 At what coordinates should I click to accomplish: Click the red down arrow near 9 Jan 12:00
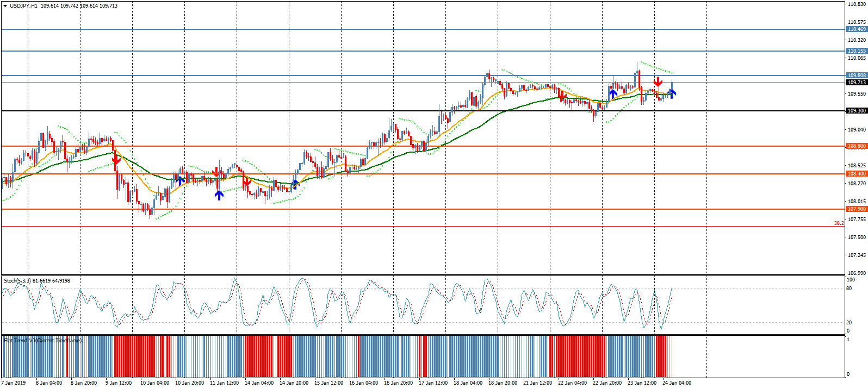116,160
